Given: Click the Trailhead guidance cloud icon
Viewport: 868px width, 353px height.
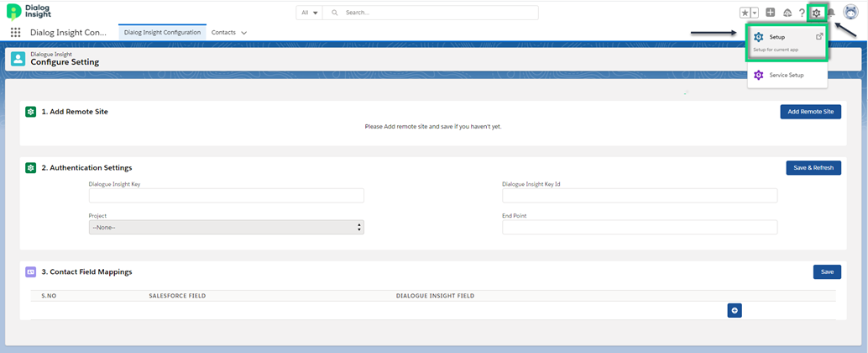Looking at the screenshot, I should [787, 13].
